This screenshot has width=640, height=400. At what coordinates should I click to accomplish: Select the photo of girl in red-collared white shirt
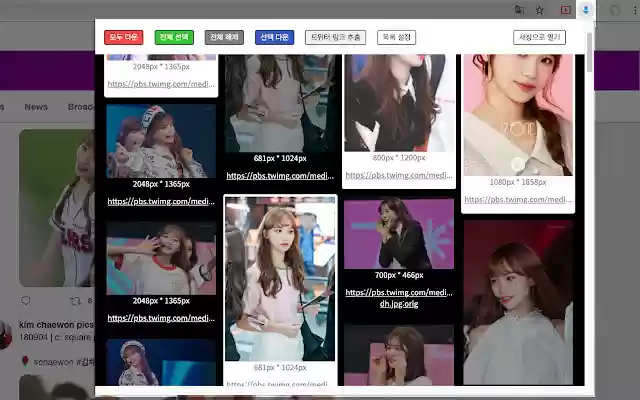click(161, 258)
